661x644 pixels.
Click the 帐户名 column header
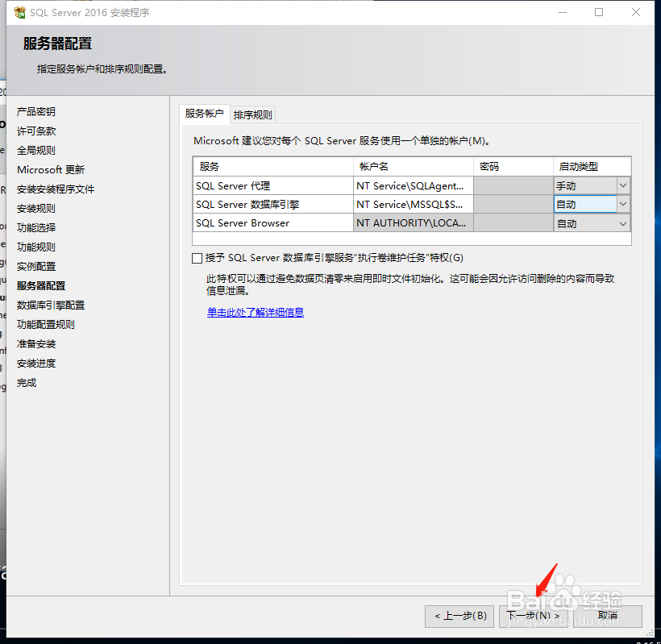click(413, 167)
